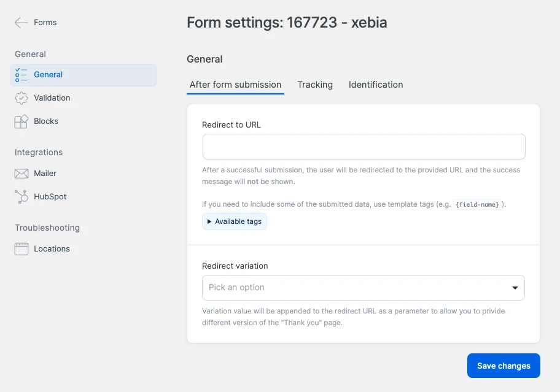Viewport: 560px width, 392px height.
Task: Click General in the navigation sidebar
Action: click(49, 74)
